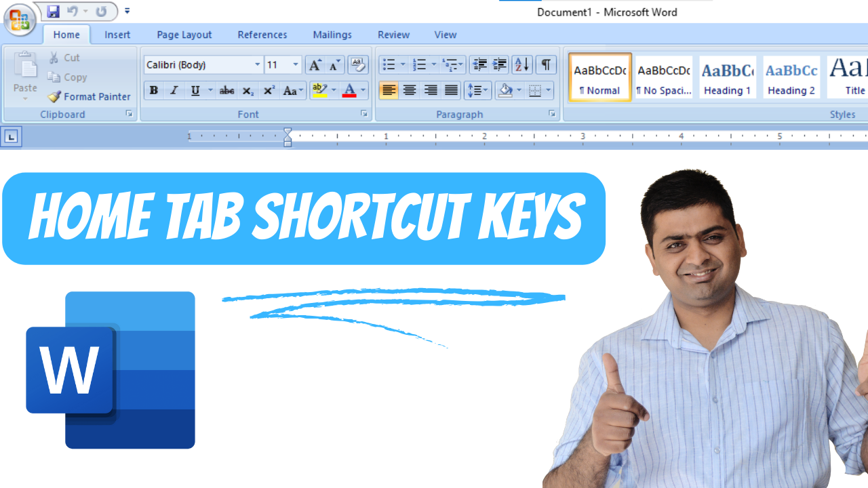Open the View tab
The height and width of the screenshot is (488, 868).
point(446,35)
